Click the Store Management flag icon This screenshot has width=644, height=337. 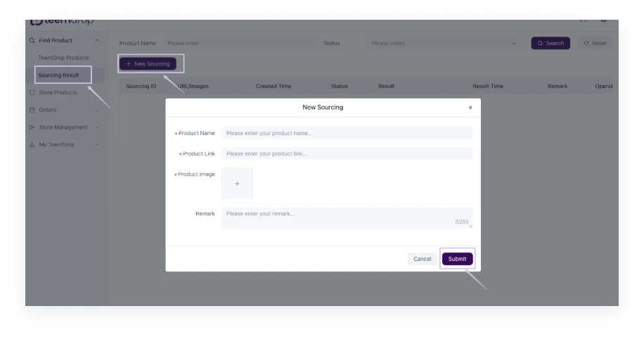click(32, 127)
